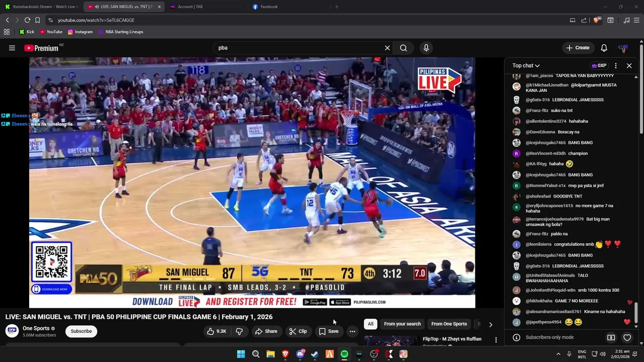This screenshot has width=644, height=362.
Task: Open the Kick bookmark
Action: [x=27, y=32]
